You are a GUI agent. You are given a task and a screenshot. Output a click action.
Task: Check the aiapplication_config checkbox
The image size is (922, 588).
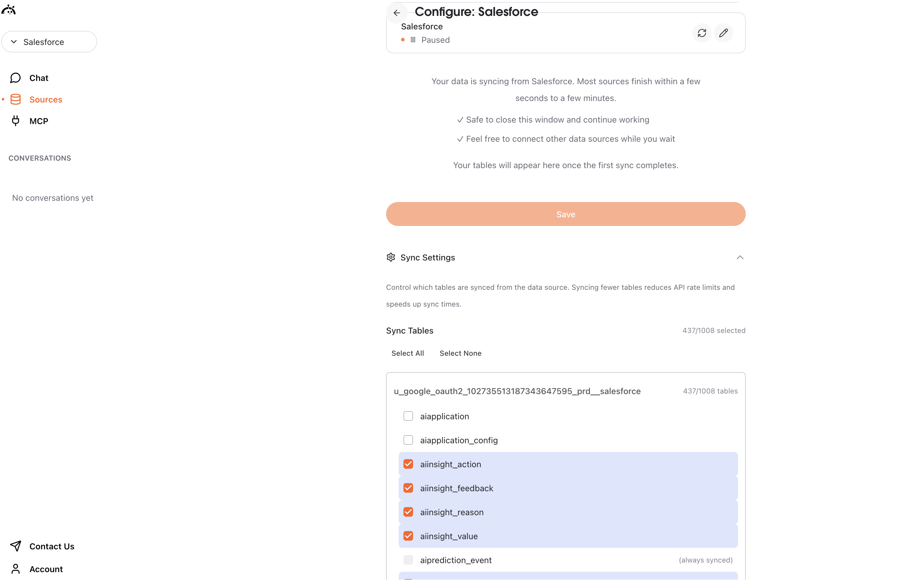(x=408, y=440)
